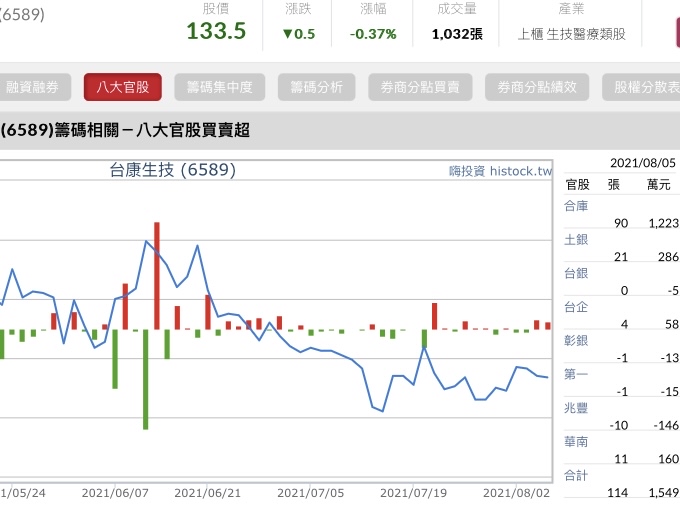
Task: Open the 籌碼分析 tab
Action: point(316,87)
